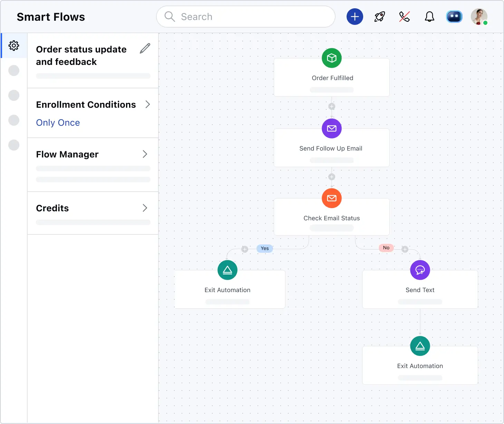
Task: Click the Only Once link
Action: pos(58,123)
